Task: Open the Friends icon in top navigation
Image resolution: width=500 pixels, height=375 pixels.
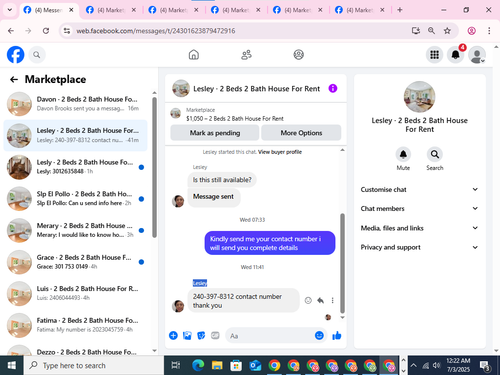Action: pyautogui.click(x=246, y=55)
